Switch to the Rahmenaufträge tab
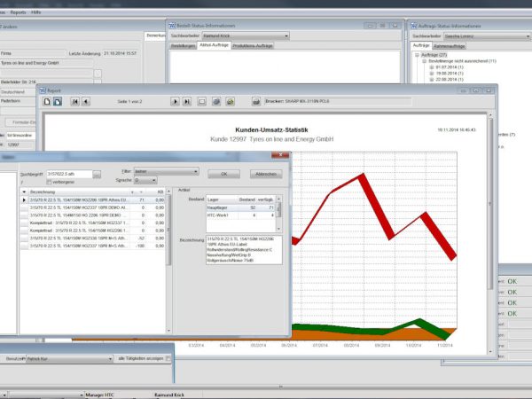Viewport: 532px width, 399px height. (450, 46)
